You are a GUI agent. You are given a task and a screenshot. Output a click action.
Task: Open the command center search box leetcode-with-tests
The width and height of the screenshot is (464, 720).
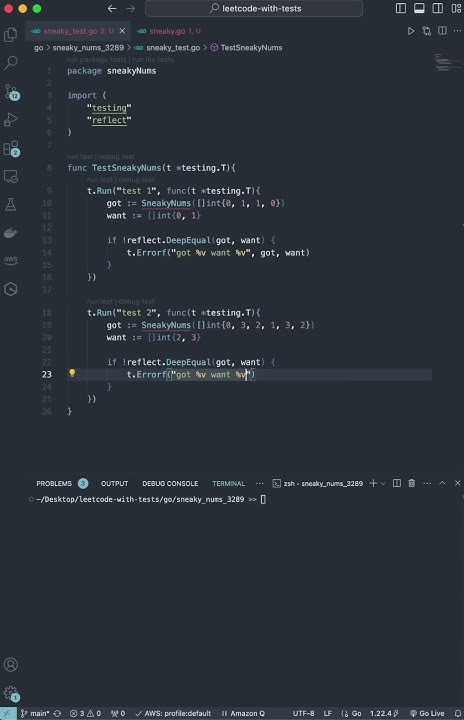254,8
